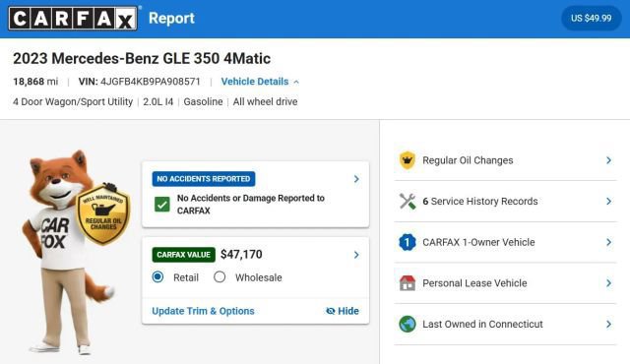The height and width of the screenshot is (364, 630).
Task: Select the Wholesale value radio button
Action: 220,276
